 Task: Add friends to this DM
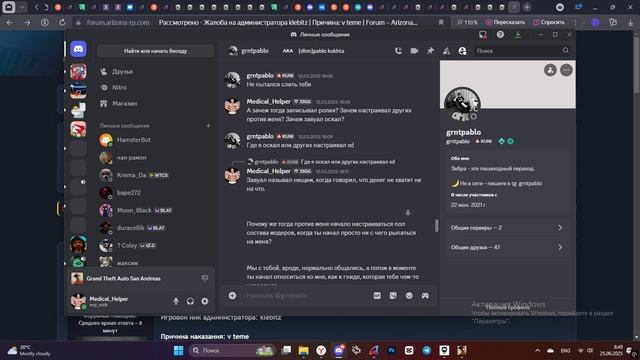click(446, 51)
